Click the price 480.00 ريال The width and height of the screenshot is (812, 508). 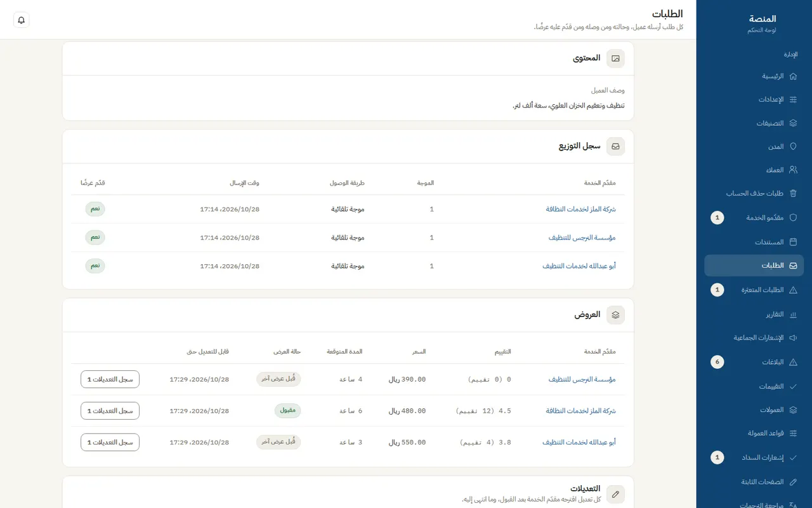tap(407, 411)
